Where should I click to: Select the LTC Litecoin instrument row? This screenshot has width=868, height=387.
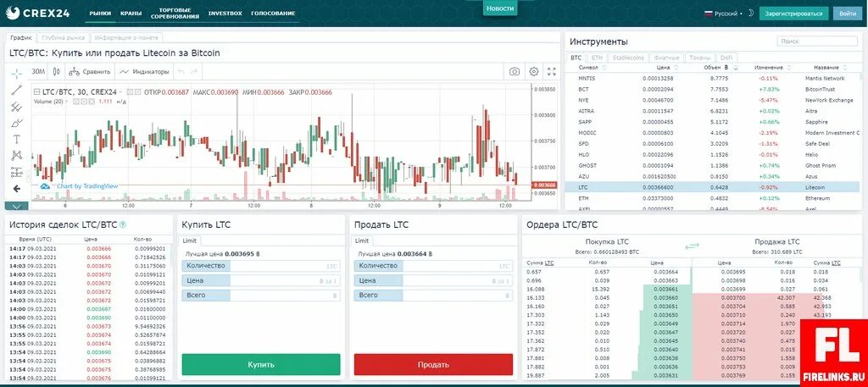pyautogui.click(x=714, y=187)
